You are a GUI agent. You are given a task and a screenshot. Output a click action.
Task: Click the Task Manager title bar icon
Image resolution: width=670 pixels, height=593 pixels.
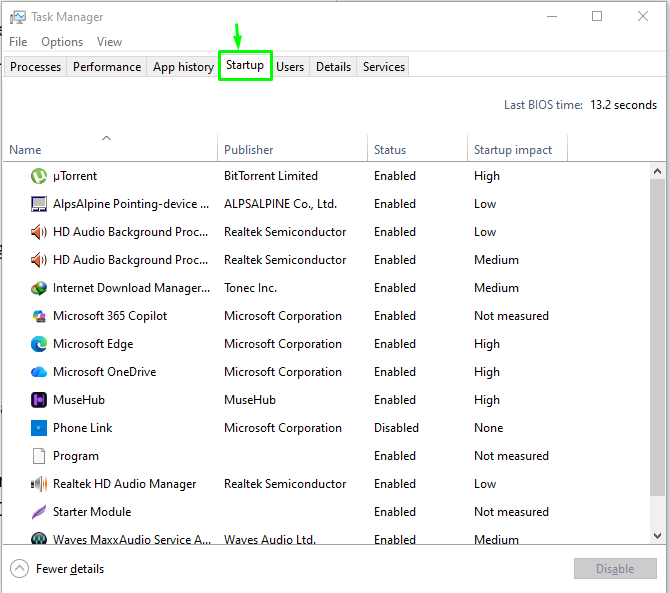click(x=18, y=17)
